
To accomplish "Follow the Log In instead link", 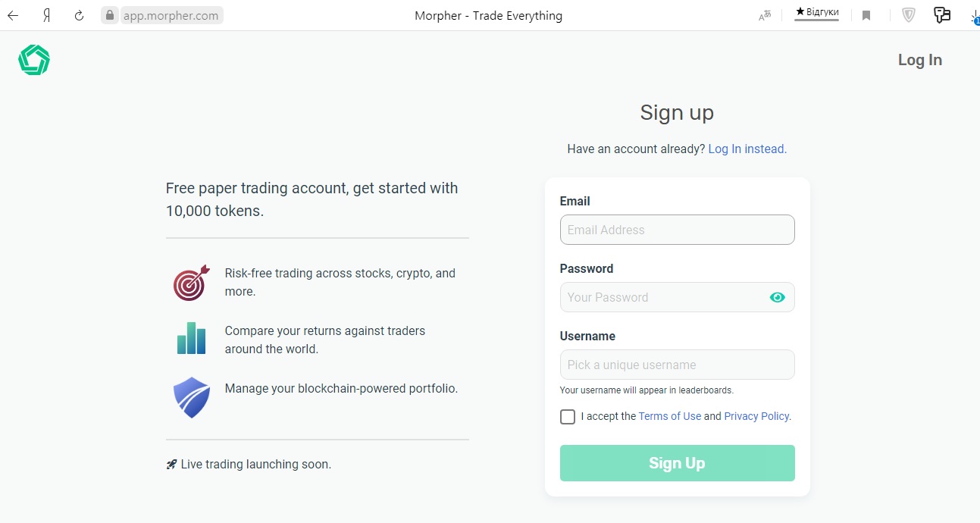I will point(747,149).
